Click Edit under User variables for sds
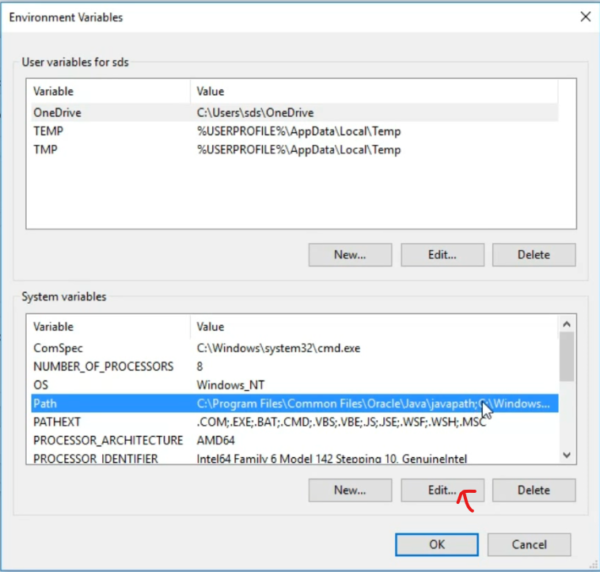This screenshot has height=572, width=600. (442, 255)
